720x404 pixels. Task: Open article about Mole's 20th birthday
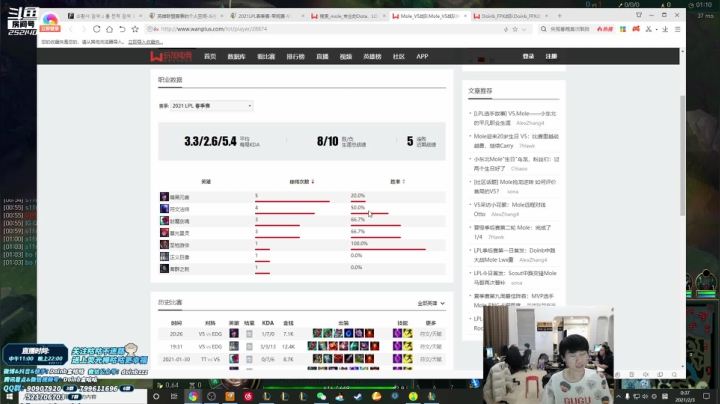(516, 141)
